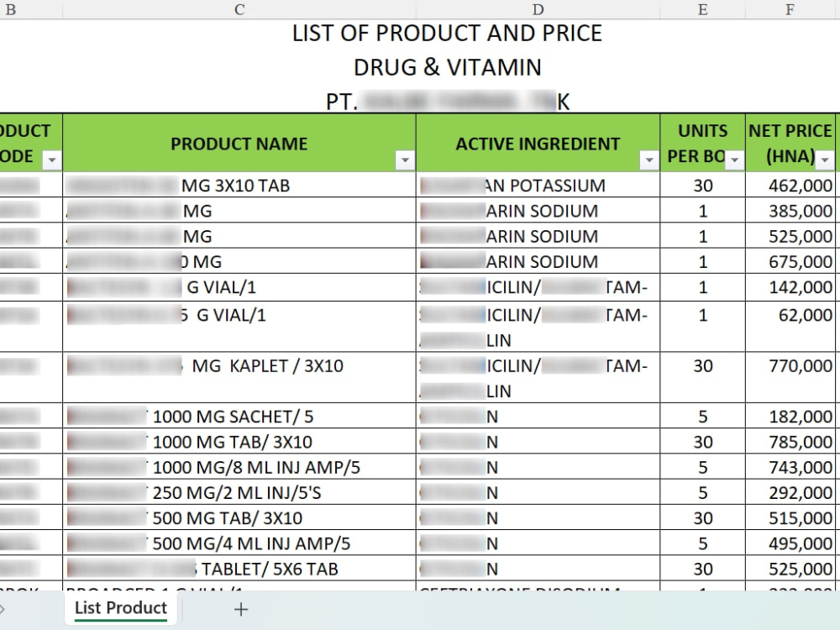The image size is (840, 630).
Task: Select the MG KAPLET / 3X10 product cell
Action: pos(239,377)
